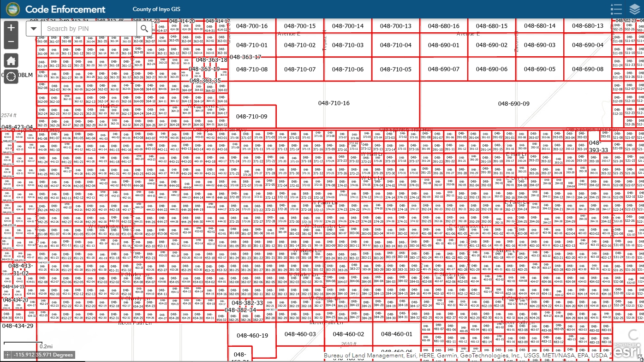
Task: Select parcel 048-690-05
Action: pyautogui.click(x=539, y=69)
